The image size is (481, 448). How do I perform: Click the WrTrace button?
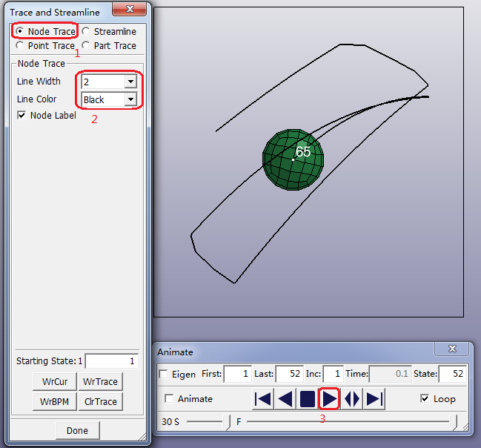coord(100,381)
